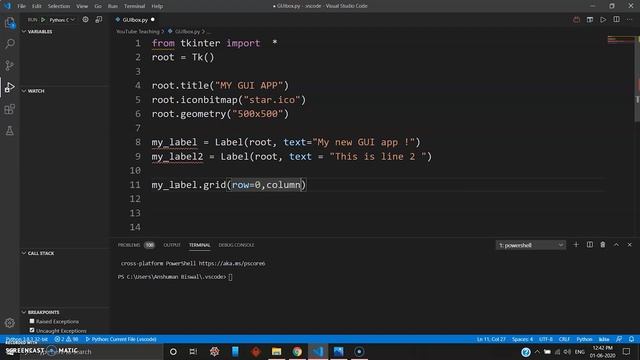Viewport: 640px width, 360px height.
Task: Click the editor minimap
Action: (x=620, y=40)
